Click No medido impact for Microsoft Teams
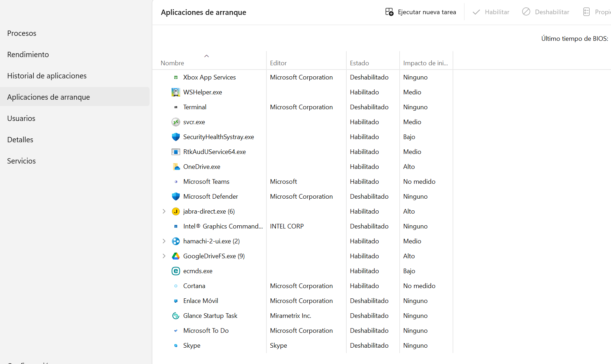This screenshot has height=364, width=611. point(419,182)
